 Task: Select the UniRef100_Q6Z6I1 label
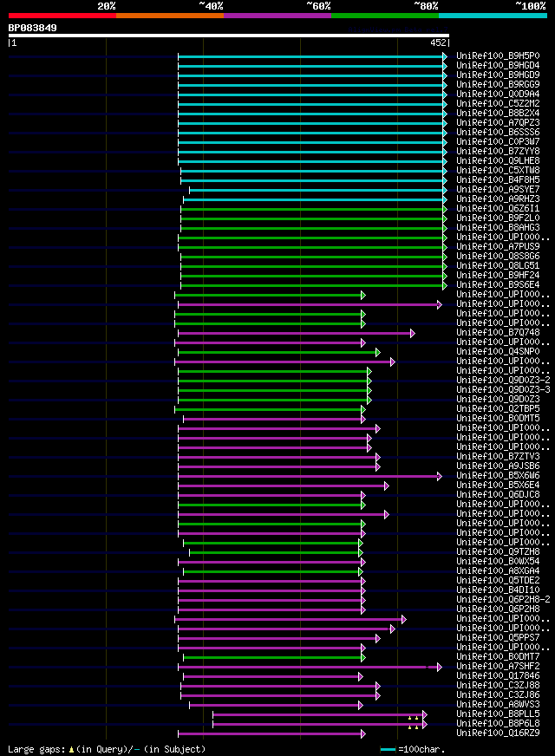point(498,209)
